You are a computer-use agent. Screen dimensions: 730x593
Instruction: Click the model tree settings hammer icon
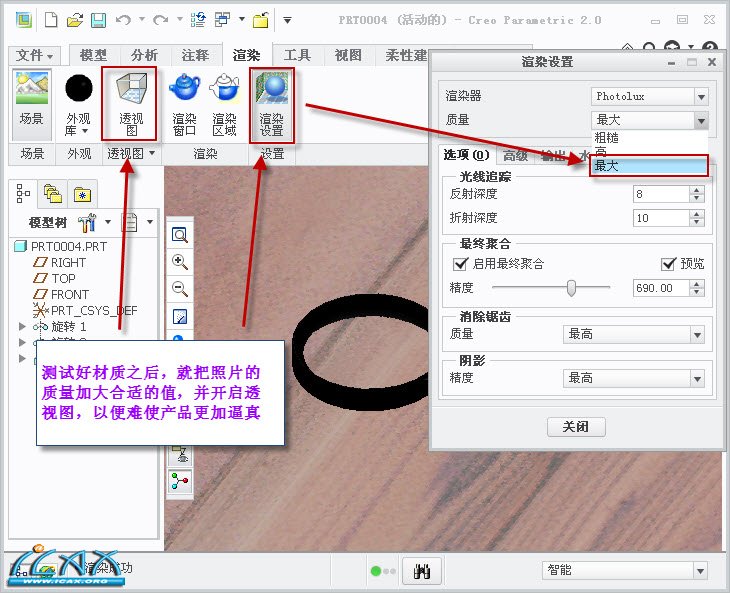click(x=87, y=222)
